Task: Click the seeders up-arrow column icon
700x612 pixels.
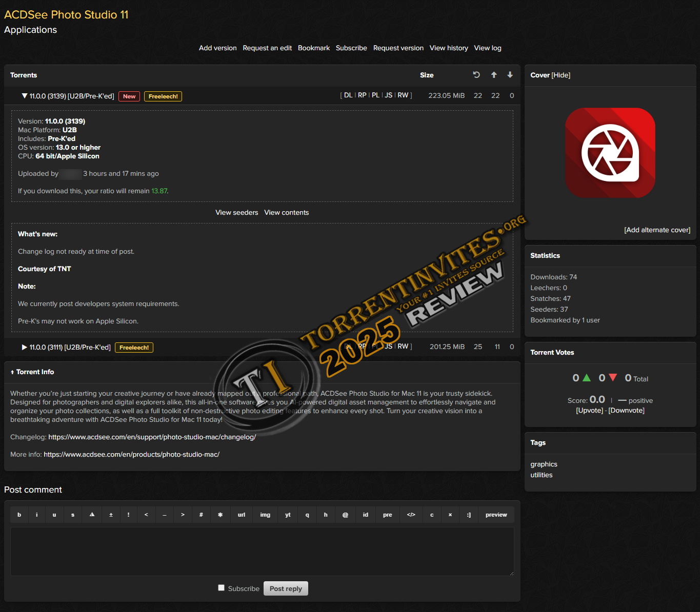Action: tap(494, 75)
